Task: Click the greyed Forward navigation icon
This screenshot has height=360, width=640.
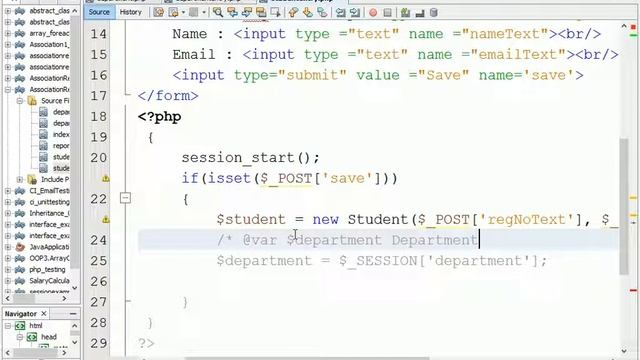Action: click(193, 12)
